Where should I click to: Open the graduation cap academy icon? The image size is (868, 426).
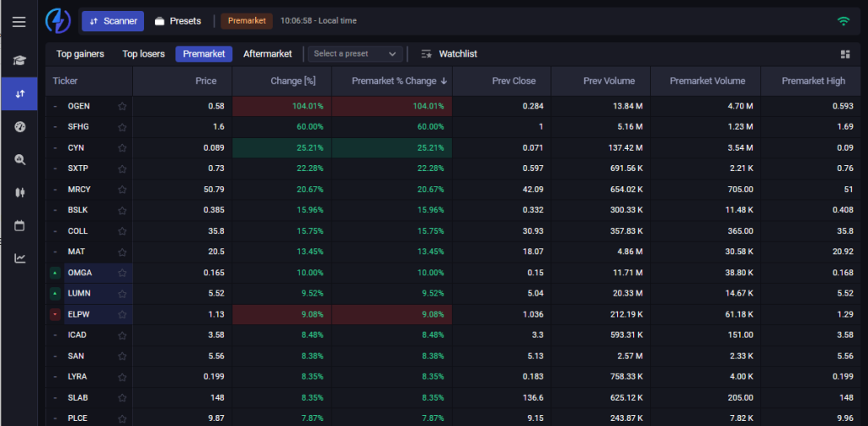tap(19, 61)
